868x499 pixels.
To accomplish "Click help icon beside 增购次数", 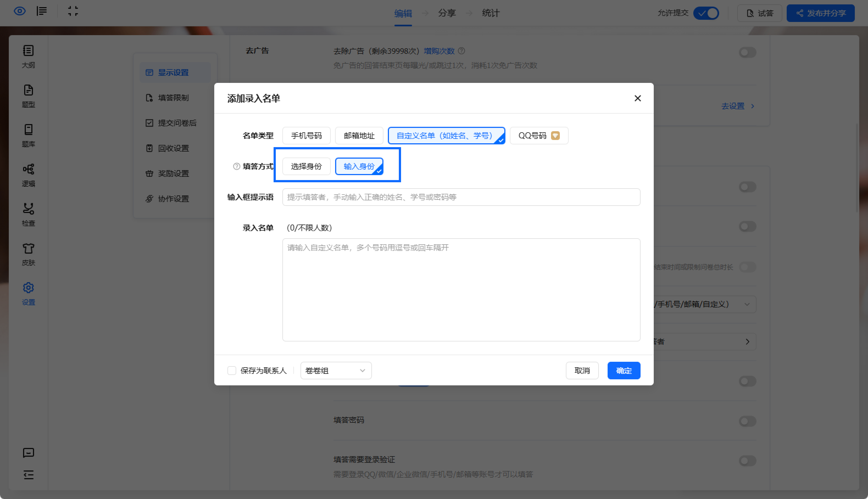I will [x=462, y=51].
